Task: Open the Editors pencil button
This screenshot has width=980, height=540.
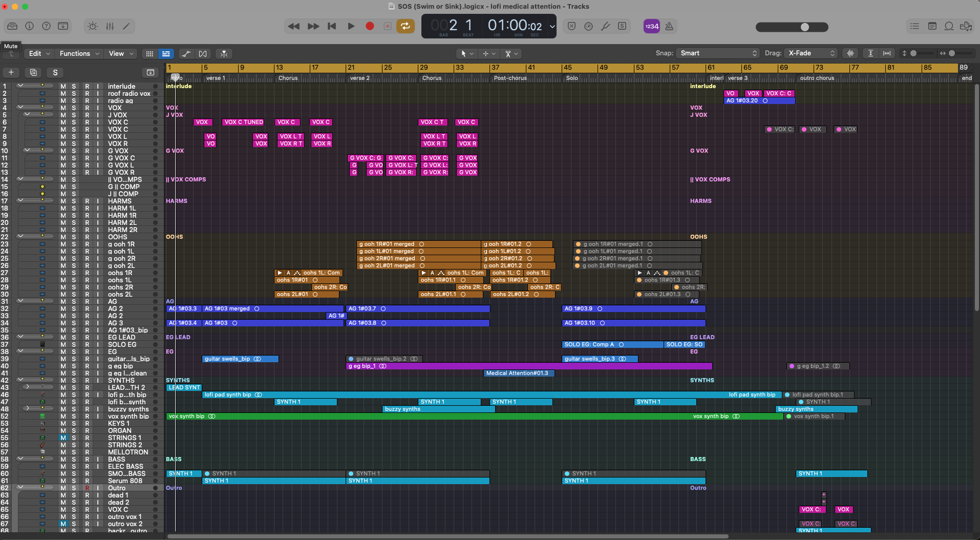Action: click(x=126, y=26)
